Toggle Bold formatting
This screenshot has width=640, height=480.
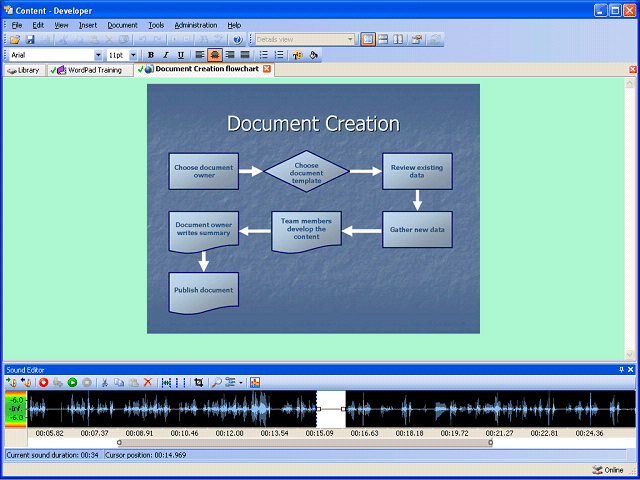point(151,55)
